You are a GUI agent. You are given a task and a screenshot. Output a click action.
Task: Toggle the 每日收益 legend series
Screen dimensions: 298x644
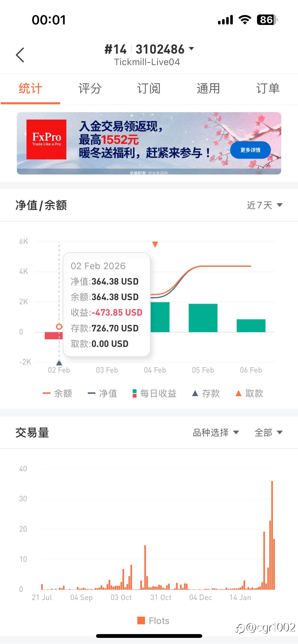tap(154, 393)
